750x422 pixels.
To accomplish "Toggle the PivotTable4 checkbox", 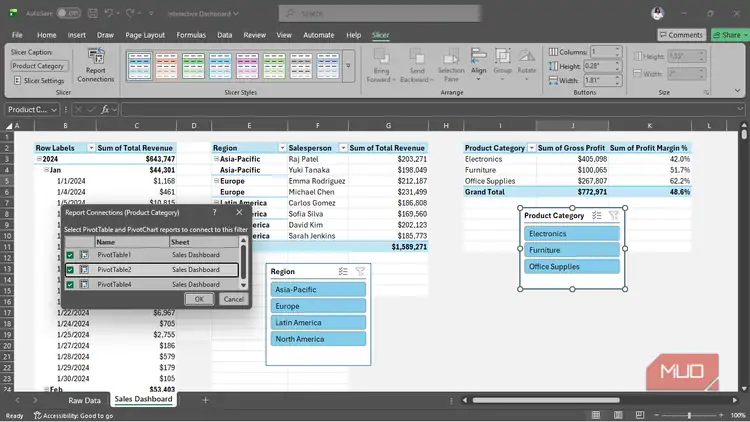I will [70, 285].
